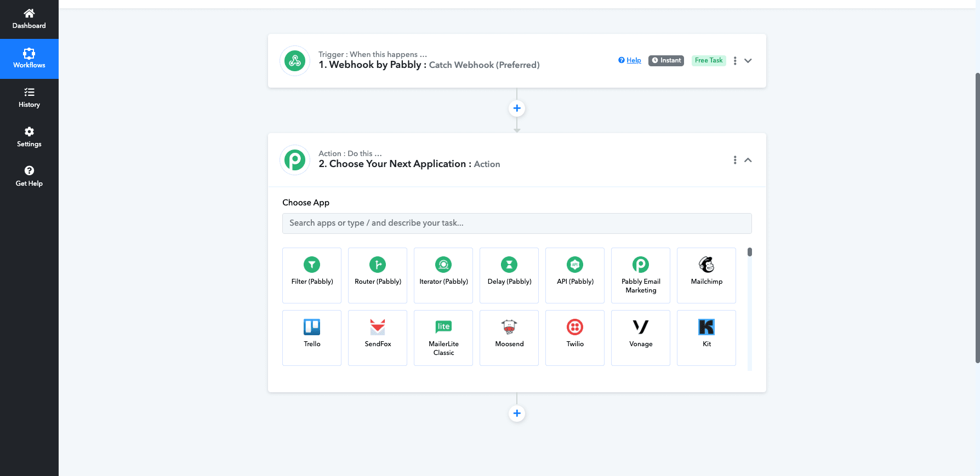Open the Dashboard from sidebar
Screen dimensions: 980x476
point(29,19)
